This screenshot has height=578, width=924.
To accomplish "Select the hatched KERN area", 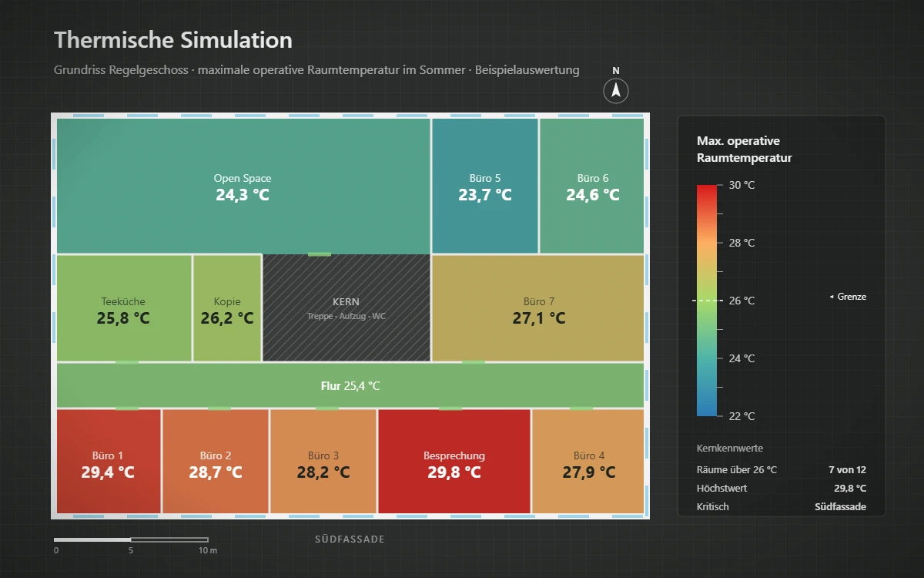I will pos(346,308).
